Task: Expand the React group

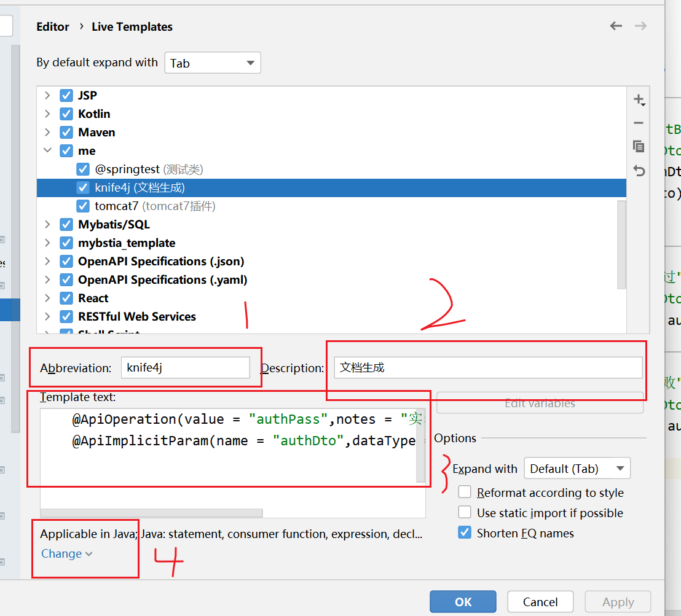Action: pos(48,298)
